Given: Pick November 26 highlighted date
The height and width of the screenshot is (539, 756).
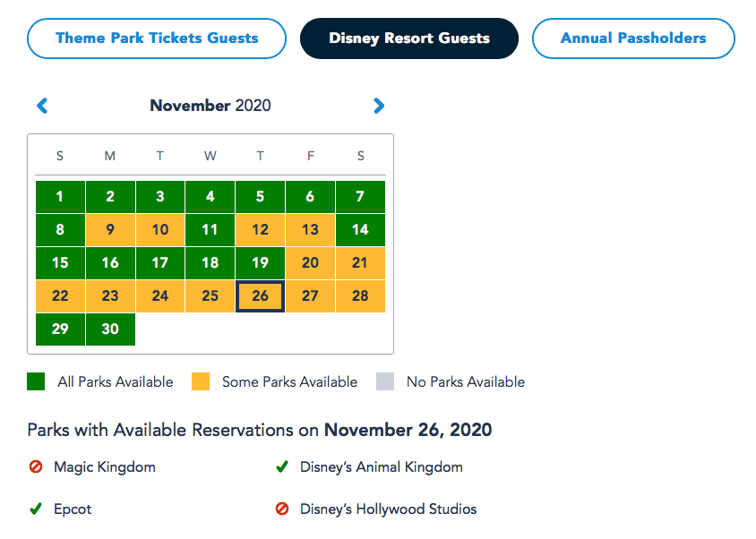Looking at the screenshot, I should click(x=260, y=296).
